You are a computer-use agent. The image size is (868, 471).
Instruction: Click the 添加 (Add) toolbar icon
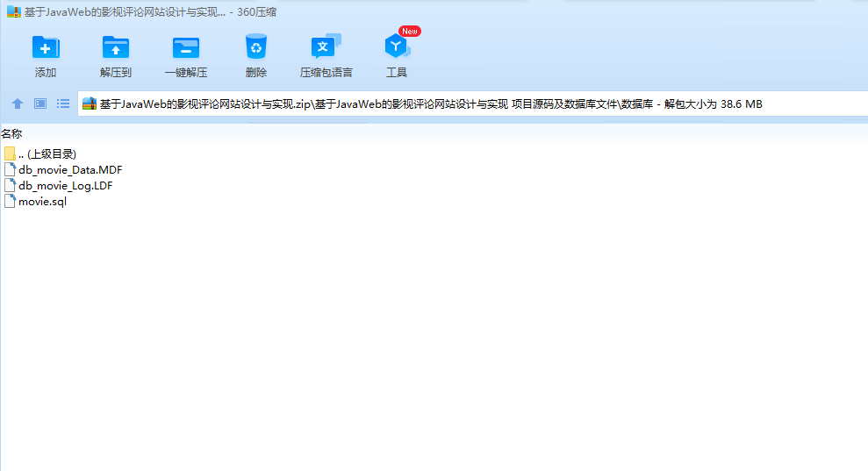(46, 47)
